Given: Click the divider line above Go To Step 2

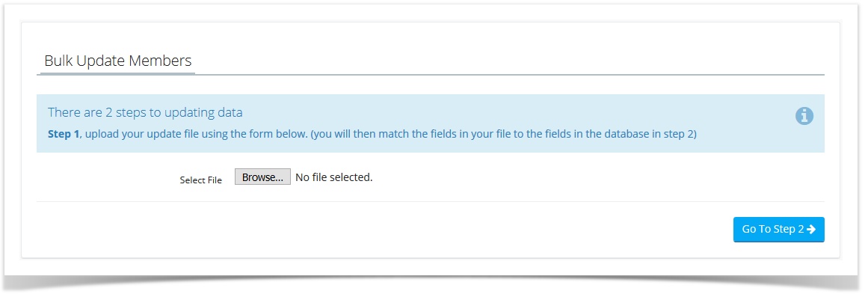Looking at the screenshot, I should click(431, 202).
